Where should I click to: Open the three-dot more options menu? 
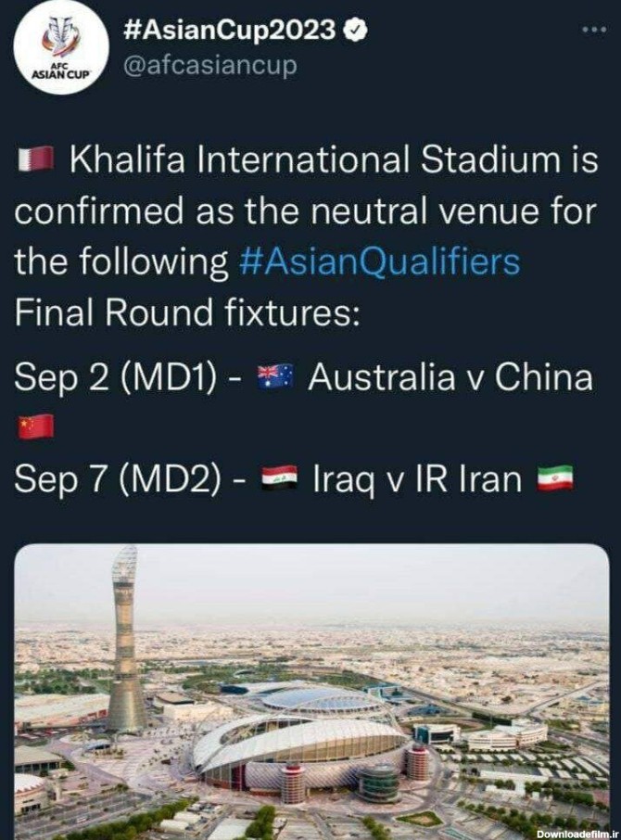point(592,30)
